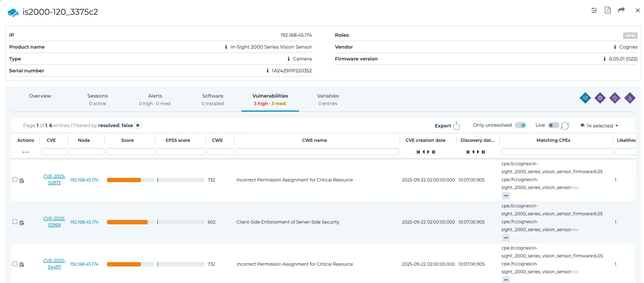The width and height of the screenshot is (644, 283).
Task: Export node details as PDF
Action: tap(608, 10)
